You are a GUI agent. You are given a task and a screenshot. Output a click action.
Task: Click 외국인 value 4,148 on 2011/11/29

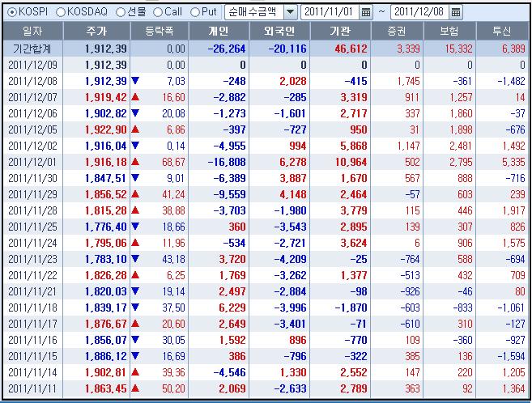[x=293, y=195]
